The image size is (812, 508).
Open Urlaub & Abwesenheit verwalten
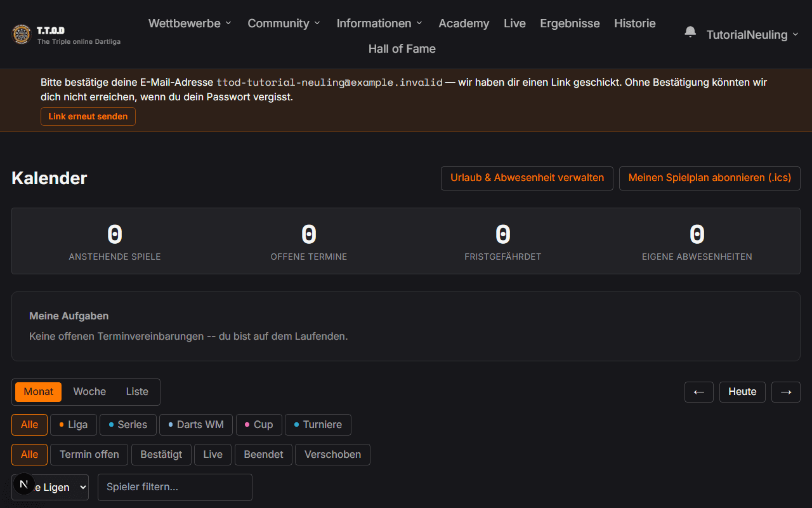(527, 178)
